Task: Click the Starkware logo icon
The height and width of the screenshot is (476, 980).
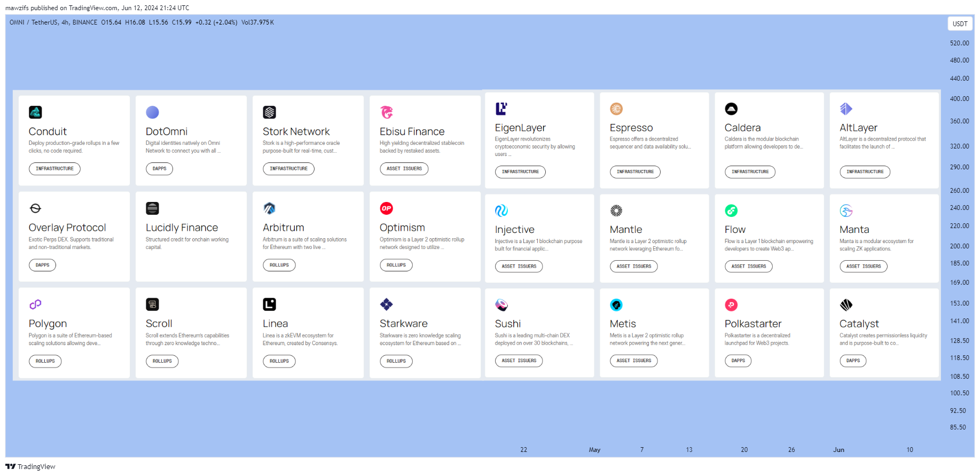Action: [386, 305]
